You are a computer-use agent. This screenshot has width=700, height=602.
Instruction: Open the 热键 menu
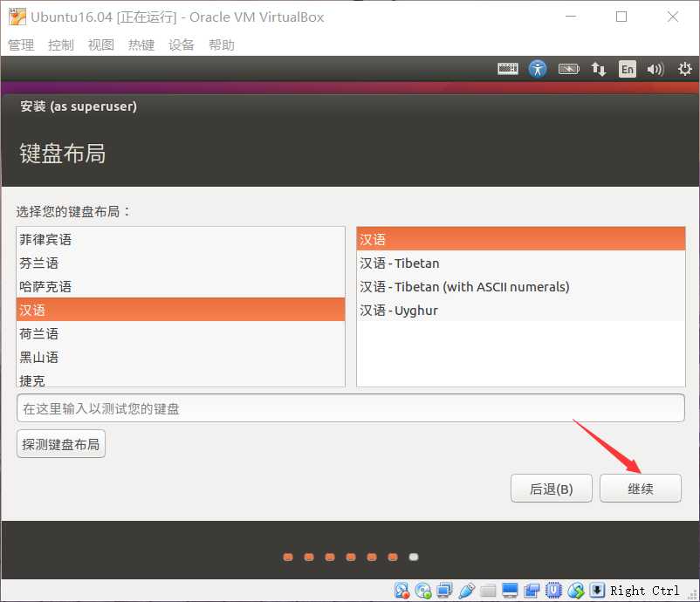141,44
